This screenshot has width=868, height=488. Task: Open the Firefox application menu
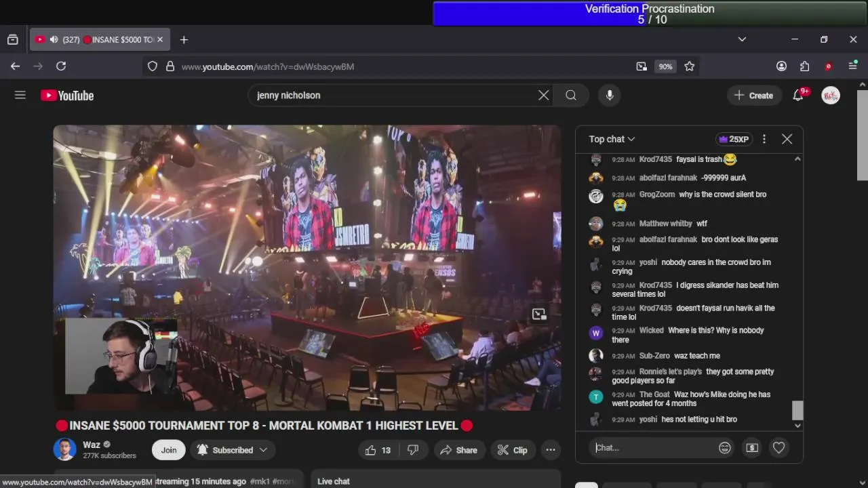[x=853, y=66]
